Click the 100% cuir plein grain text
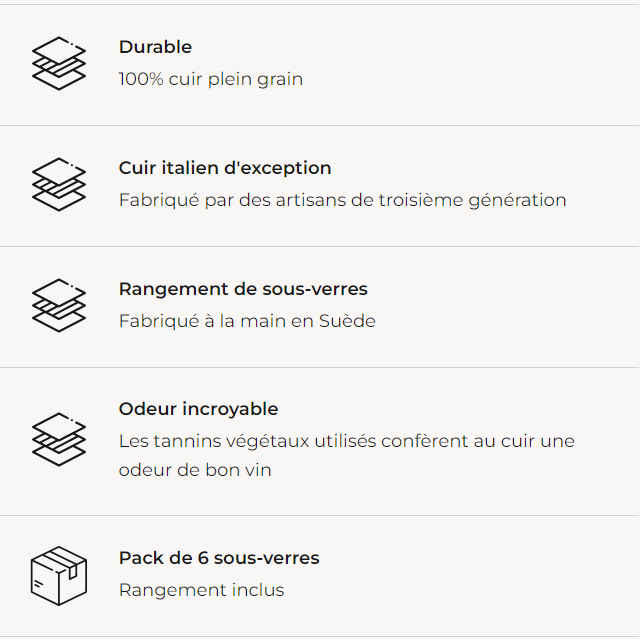 (x=211, y=79)
